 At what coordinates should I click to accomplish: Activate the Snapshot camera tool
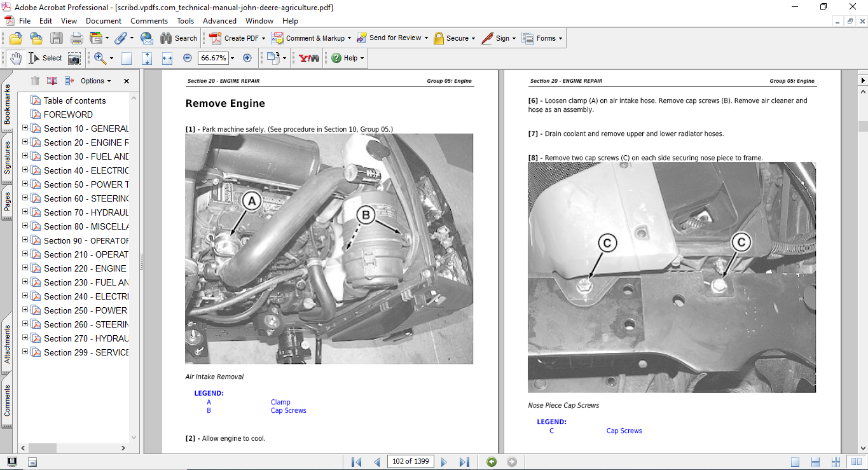pos(74,58)
